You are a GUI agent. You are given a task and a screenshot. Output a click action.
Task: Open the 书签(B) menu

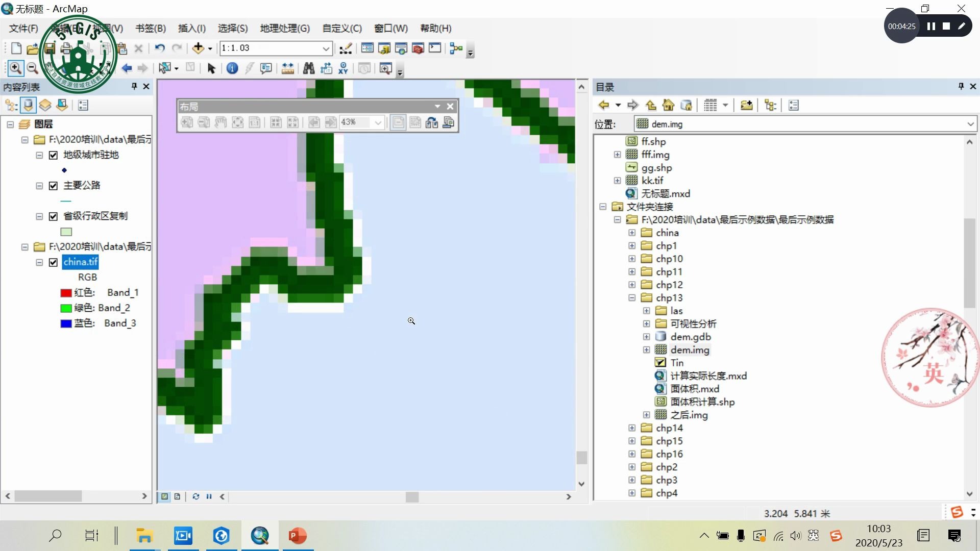click(x=150, y=28)
